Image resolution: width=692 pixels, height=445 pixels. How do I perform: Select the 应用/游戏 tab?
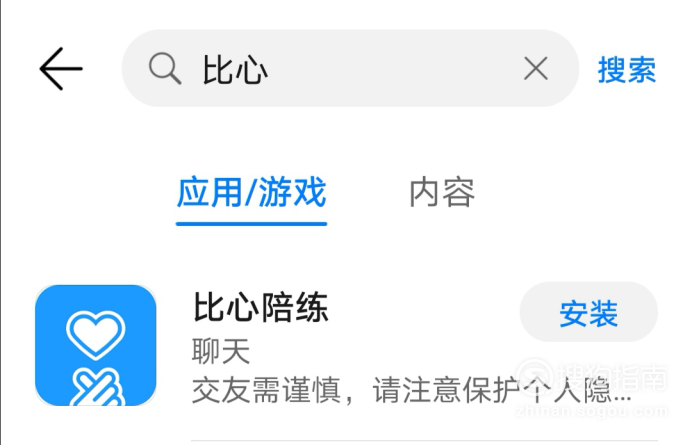[251, 192]
